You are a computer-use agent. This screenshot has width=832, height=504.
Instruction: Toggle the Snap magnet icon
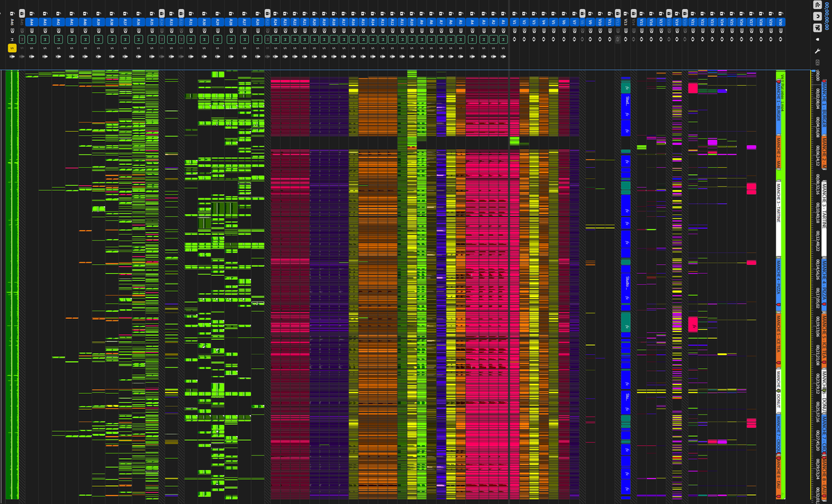817,16
